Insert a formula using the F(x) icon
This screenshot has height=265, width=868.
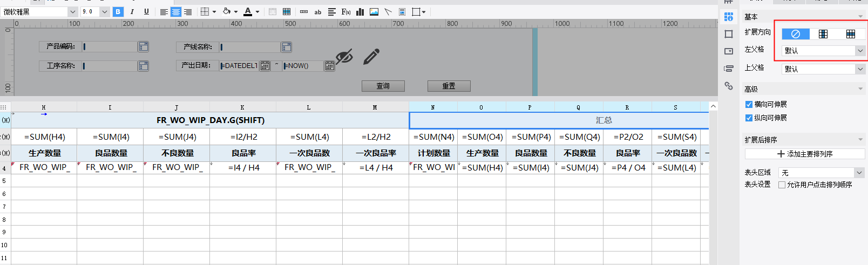point(346,12)
